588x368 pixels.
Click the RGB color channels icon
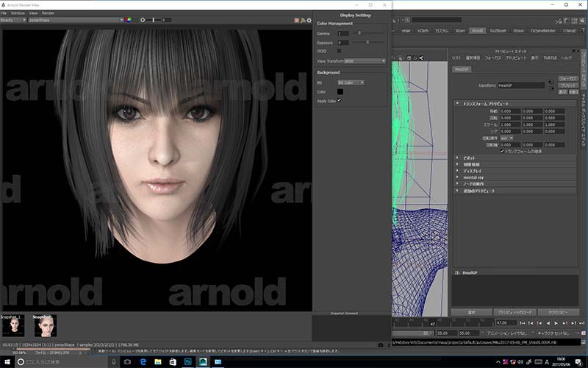tap(129, 20)
